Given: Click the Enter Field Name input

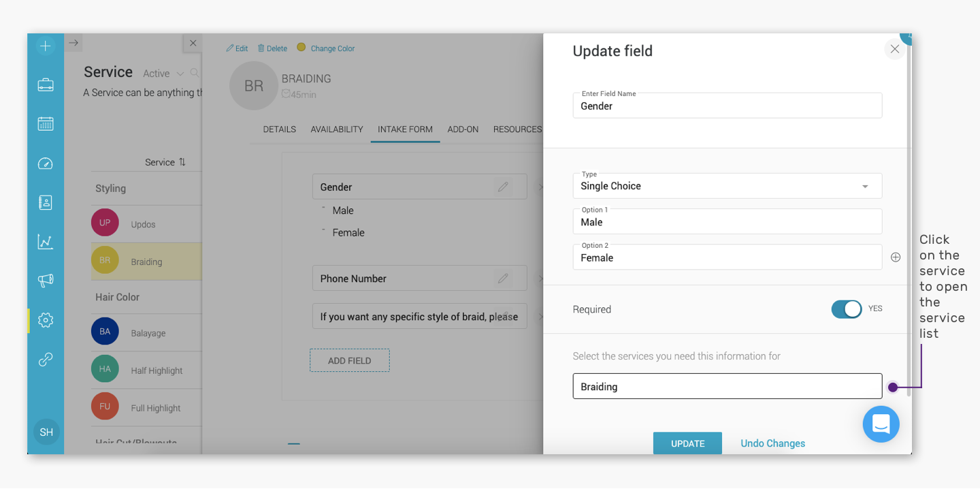Looking at the screenshot, I should point(728,106).
